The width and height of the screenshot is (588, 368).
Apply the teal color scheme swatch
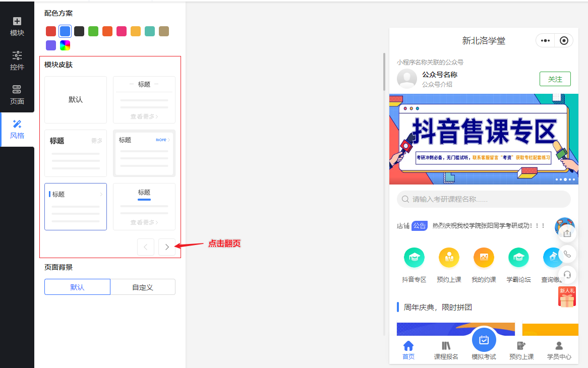tap(150, 31)
